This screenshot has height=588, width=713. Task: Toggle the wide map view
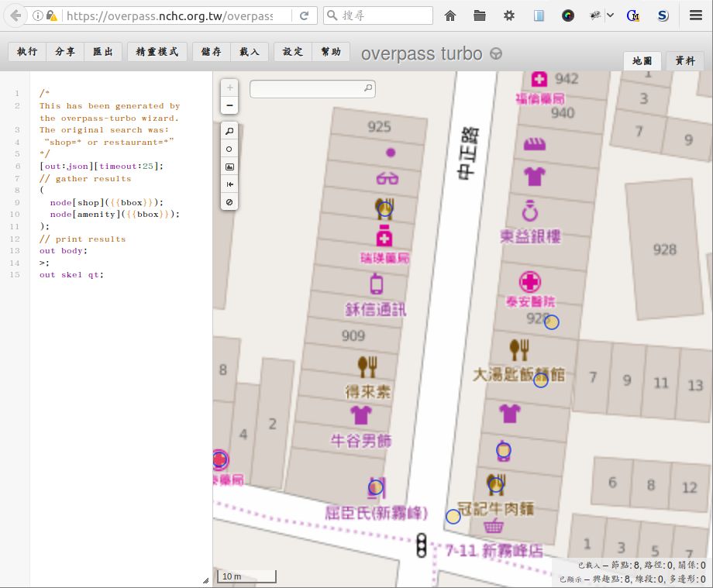pos(229,184)
